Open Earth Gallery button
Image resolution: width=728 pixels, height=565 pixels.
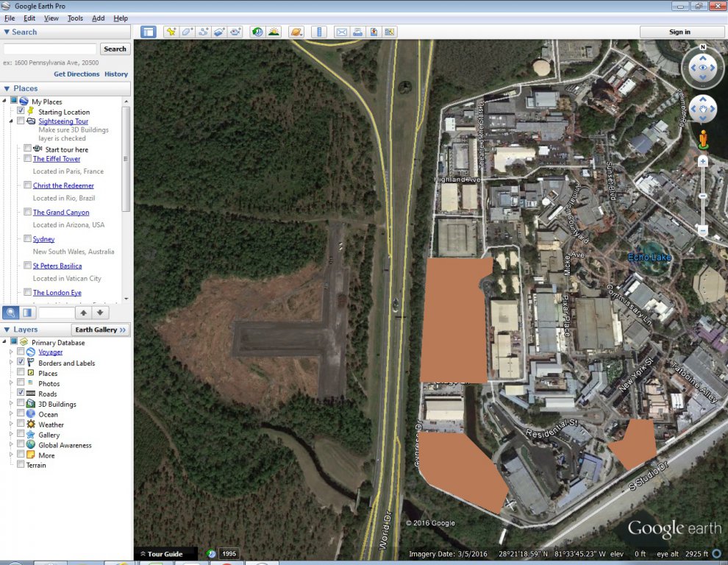pos(100,330)
